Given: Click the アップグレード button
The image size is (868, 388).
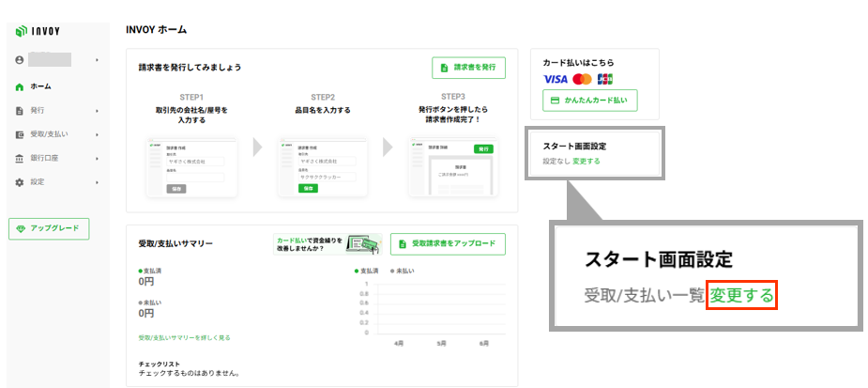Looking at the screenshot, I should 49,229.
